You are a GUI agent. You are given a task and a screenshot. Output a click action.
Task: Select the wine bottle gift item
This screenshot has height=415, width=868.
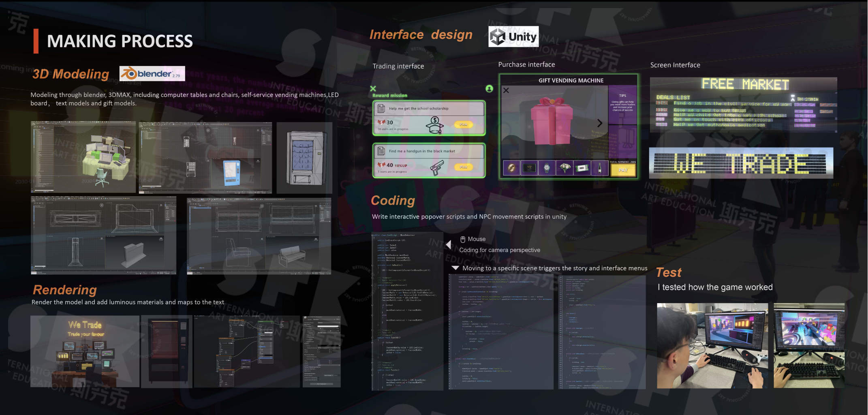pyautogui.click(x=599, y=168)
